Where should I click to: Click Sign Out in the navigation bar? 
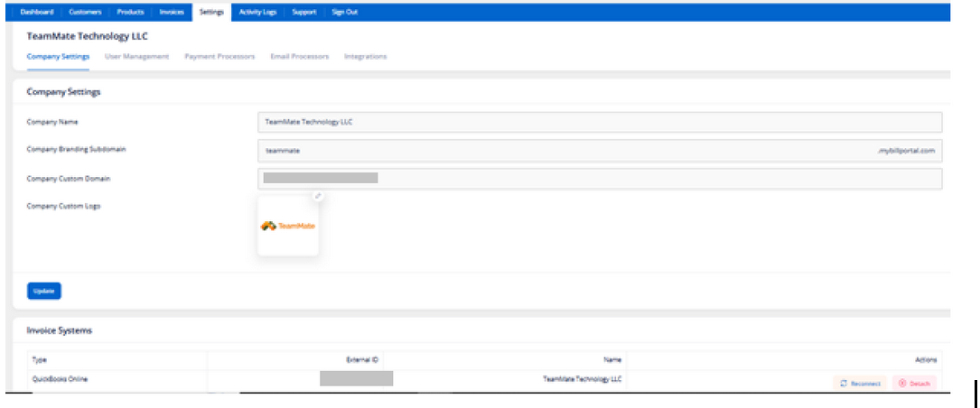click(x=344, y=12)
